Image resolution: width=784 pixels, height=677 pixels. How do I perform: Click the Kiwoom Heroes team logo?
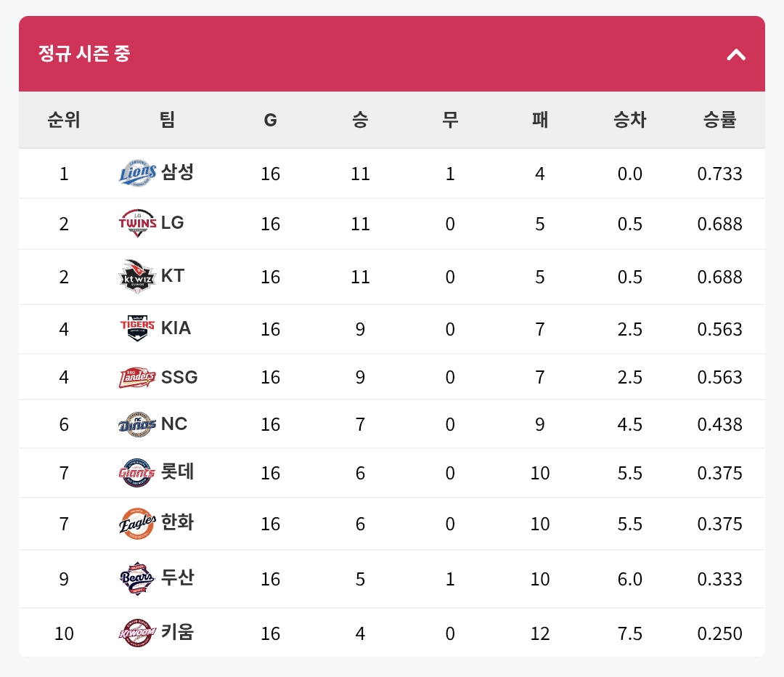click(x=137, y=633)
